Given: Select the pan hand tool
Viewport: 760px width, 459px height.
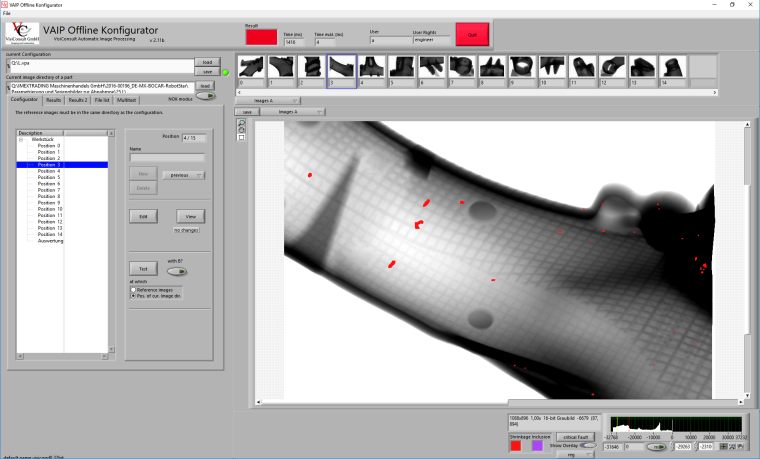Looking at the screenshot, I should coord(241,129).
